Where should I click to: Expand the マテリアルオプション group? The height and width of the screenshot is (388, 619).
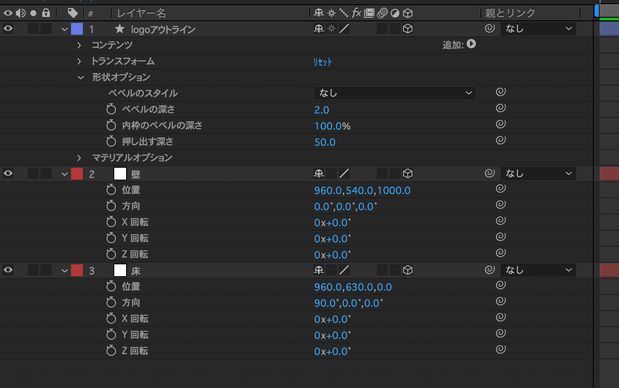click(x=79, y=158)
